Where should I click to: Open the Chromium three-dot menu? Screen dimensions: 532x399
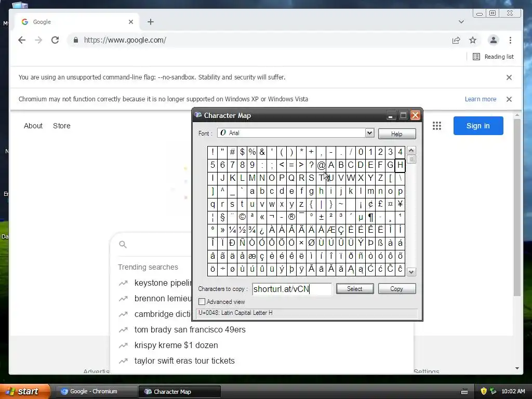(510, 40)
